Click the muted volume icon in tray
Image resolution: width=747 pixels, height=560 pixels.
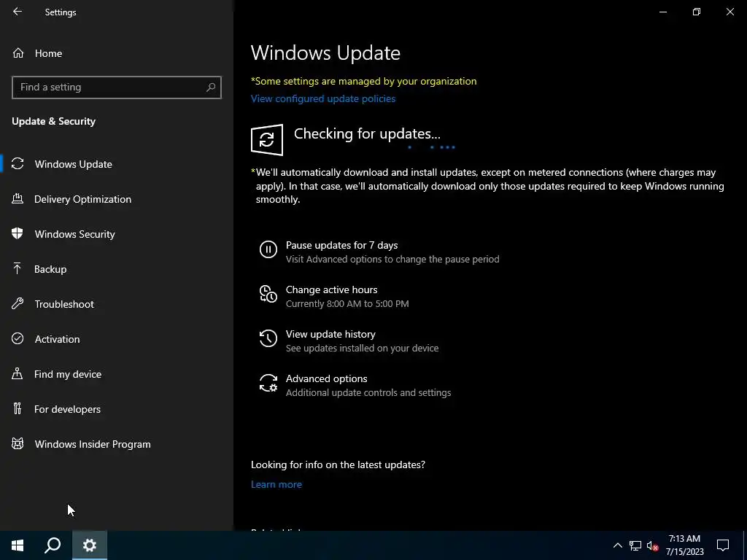click(653, 545)
